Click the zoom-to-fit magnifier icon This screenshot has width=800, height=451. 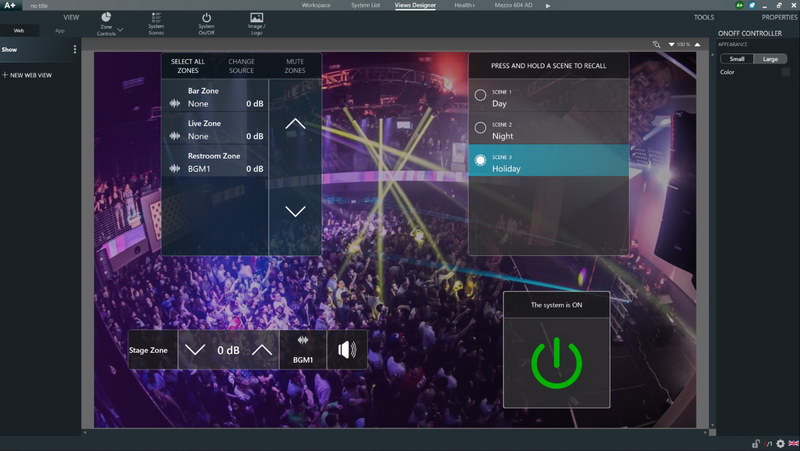[x=656, y=44]
